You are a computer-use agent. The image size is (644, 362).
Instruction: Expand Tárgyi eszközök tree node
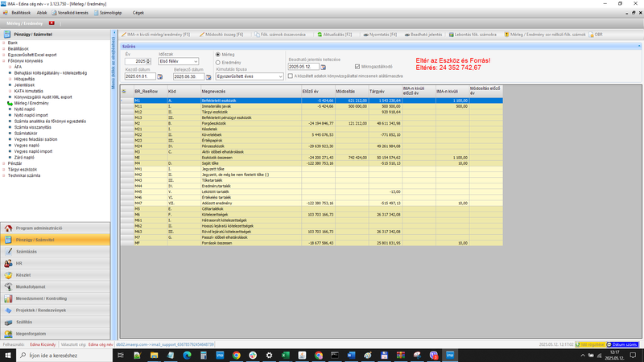pos(4,170)
